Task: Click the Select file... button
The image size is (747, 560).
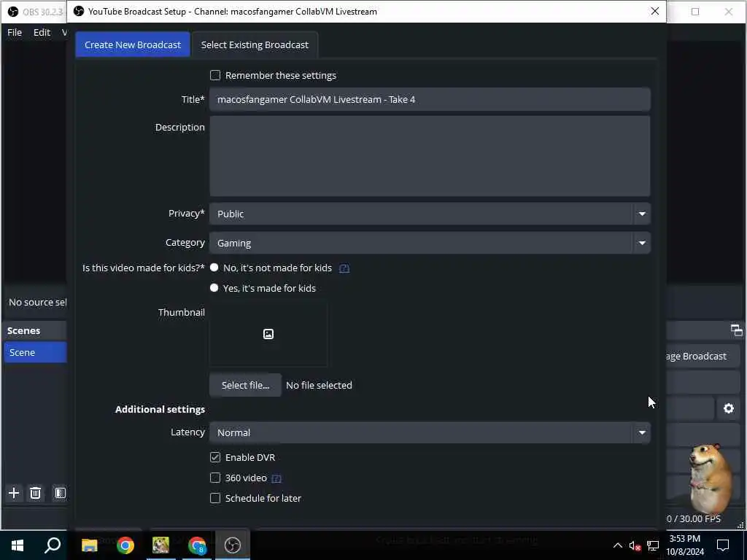Action: tap(245, 385)
